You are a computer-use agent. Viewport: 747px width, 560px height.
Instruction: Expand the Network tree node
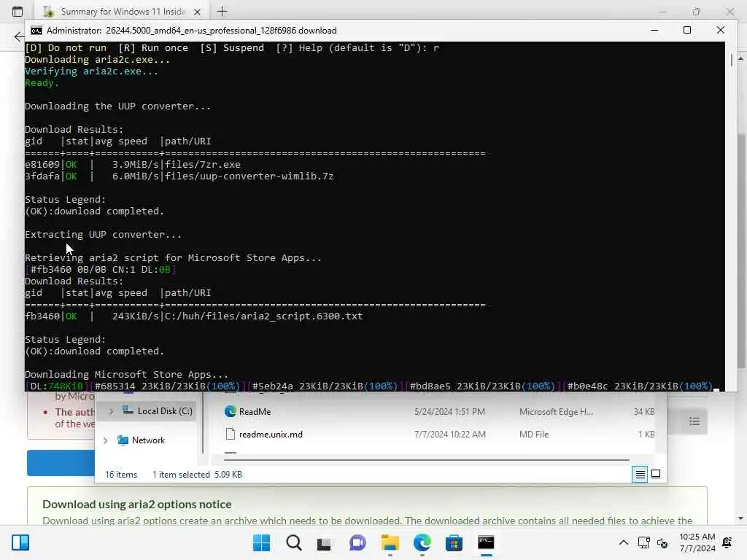coord(105,440)
